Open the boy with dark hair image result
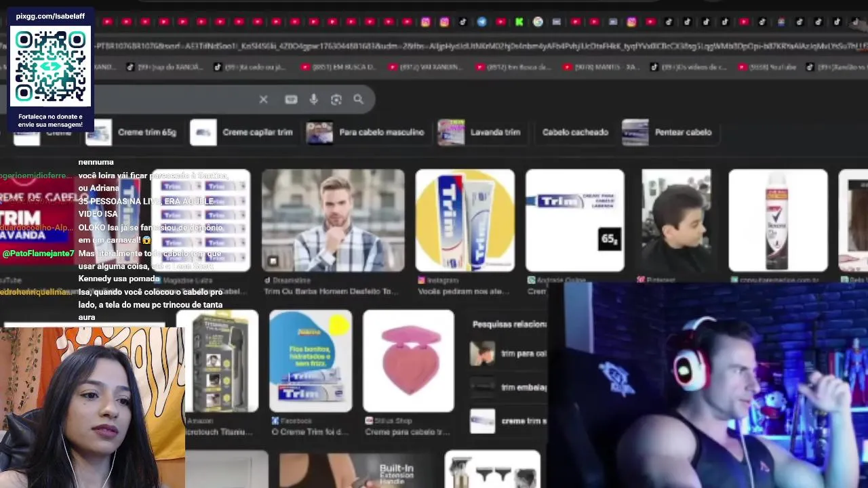This screenshot has height=488, width=868. 676,220
